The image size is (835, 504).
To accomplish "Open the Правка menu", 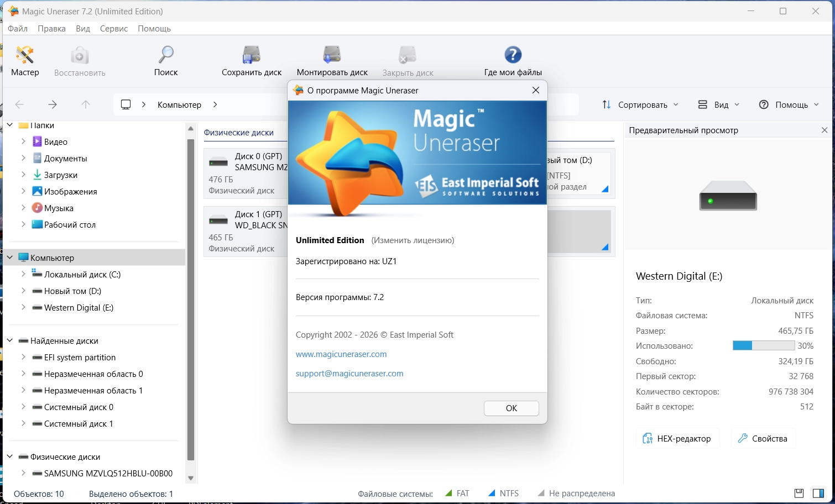I will coord(51,29).
